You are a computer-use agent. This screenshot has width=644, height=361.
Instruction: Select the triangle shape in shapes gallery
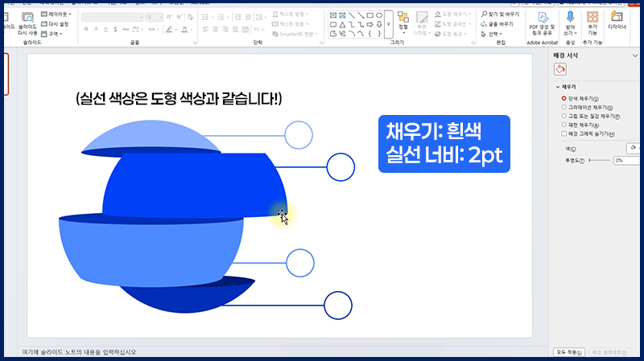click(343, 25)
